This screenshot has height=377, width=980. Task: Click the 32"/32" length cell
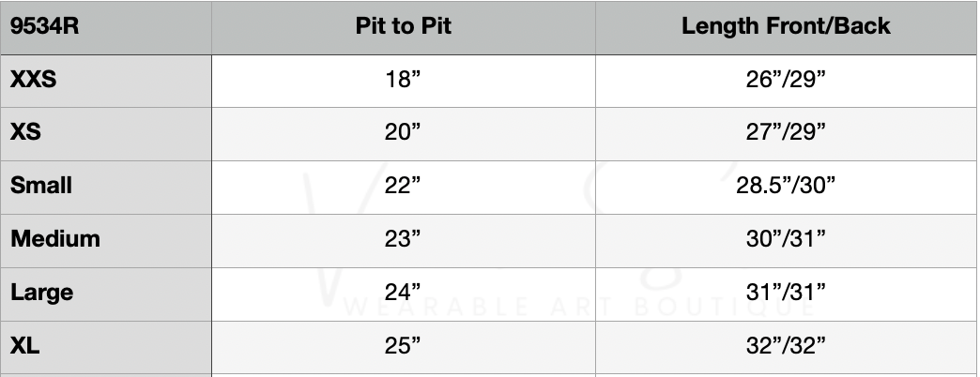tap(786, 346)
